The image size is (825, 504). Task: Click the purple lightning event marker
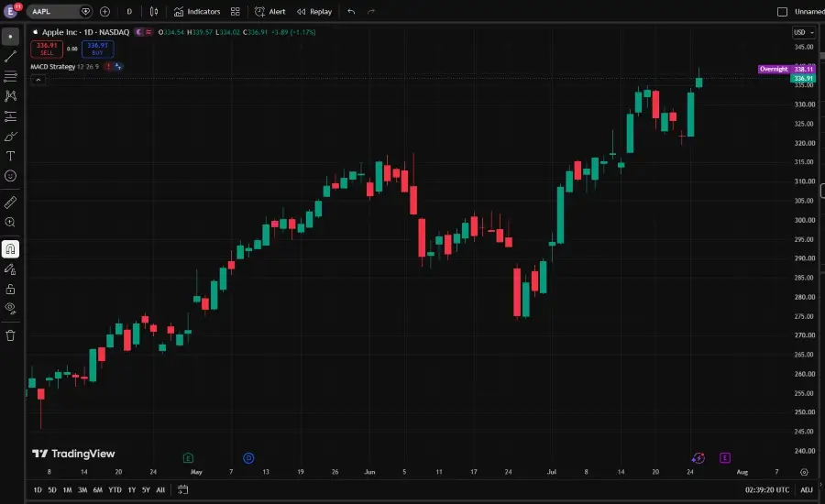(x=698, y=458)
